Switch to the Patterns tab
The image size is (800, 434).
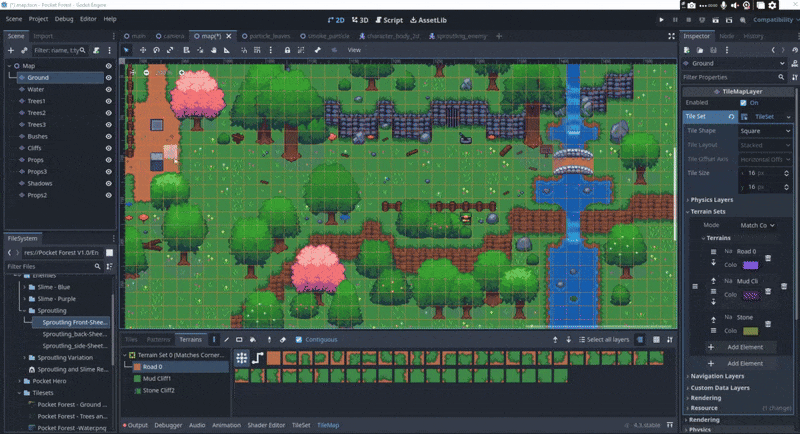pyautogui.click(x=158, y=339)
